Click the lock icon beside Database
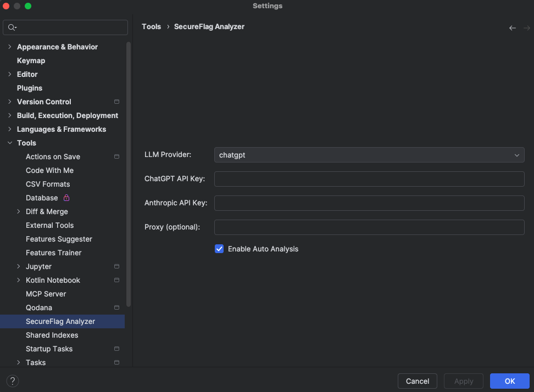 point(66,198)
